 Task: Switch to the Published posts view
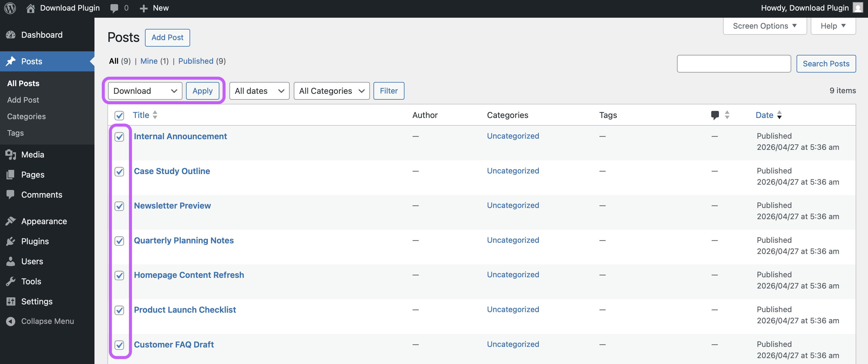(x=196, y=61)
